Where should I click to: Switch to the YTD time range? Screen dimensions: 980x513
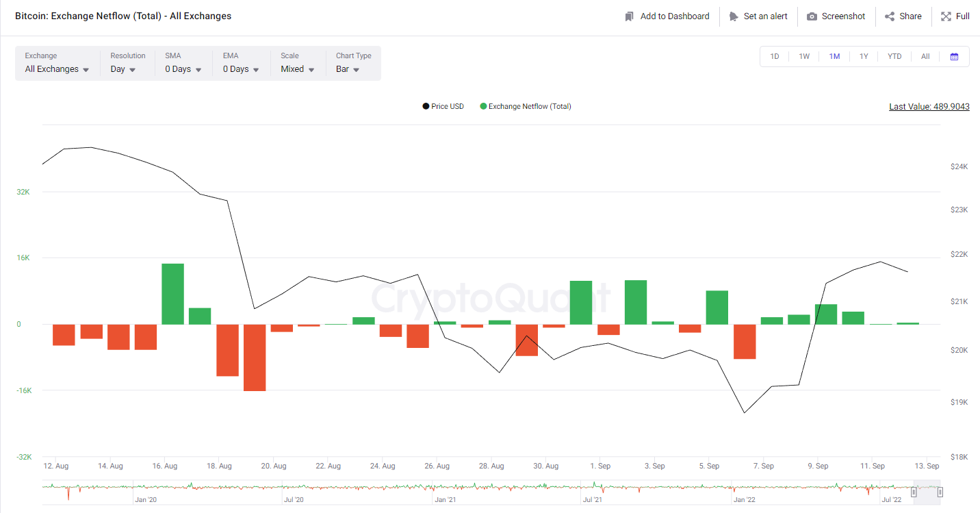tap(894, 56)
